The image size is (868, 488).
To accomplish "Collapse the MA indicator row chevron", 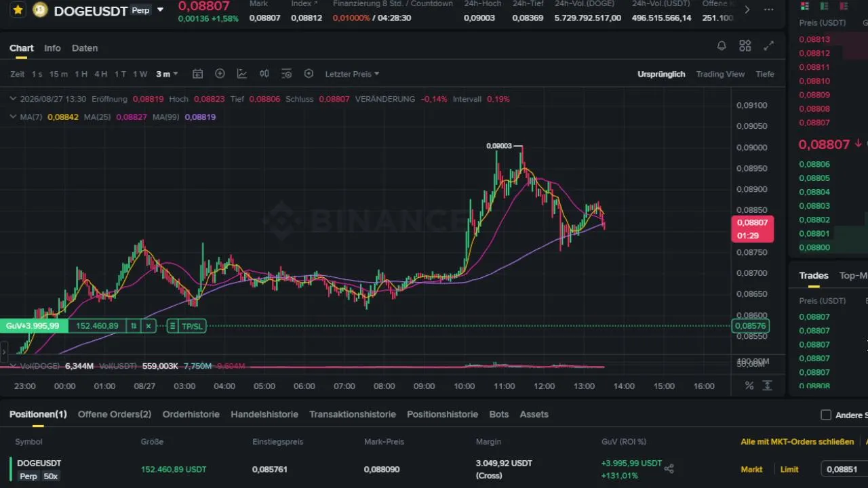I will point(13,117).
